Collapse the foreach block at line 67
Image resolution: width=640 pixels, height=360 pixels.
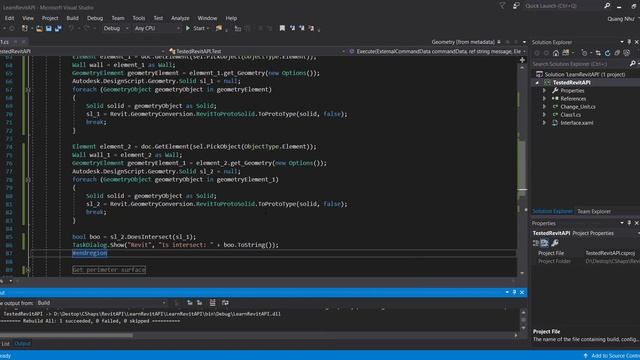point(28,90)
